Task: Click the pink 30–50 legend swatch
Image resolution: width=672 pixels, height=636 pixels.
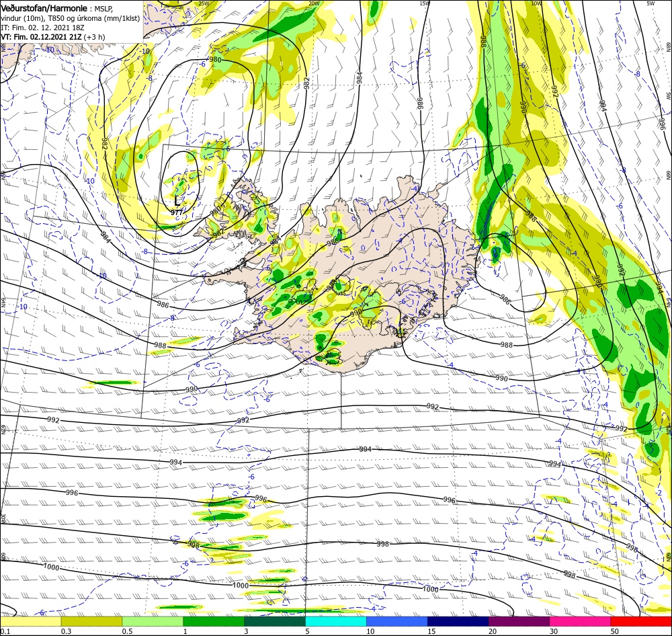Action: click(x=581, y=621)
